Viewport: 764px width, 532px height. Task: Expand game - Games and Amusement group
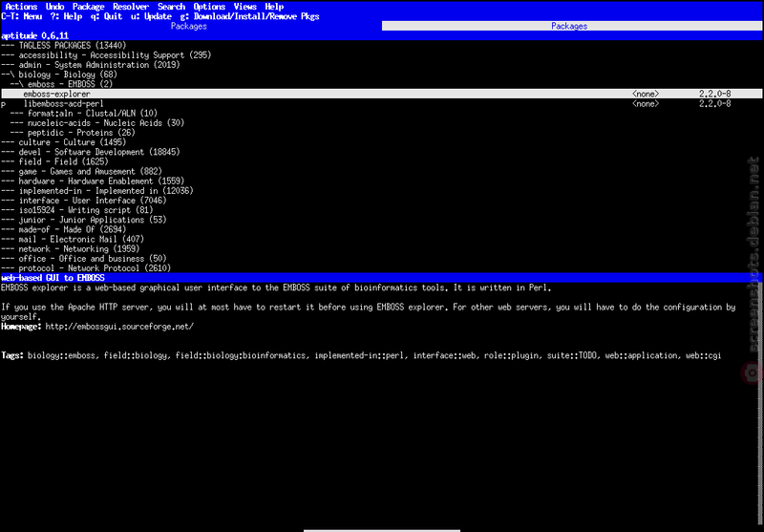click(81, 172)
